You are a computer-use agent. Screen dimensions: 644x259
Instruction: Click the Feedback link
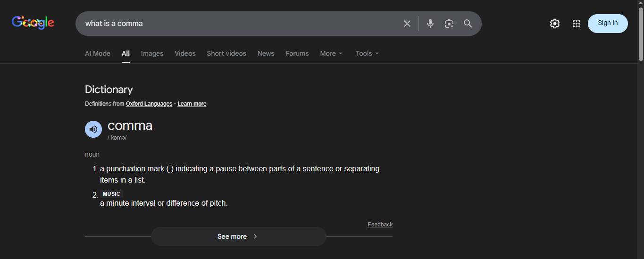pos(380,225)
